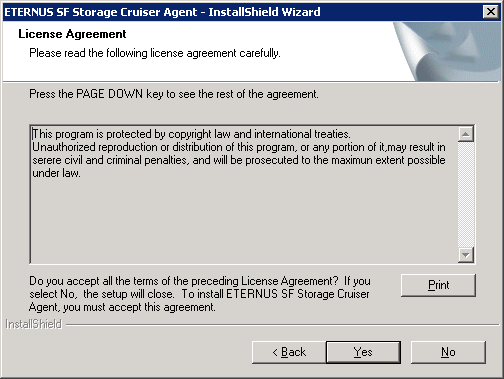The width and height of the screenshot is (504, 379).
Task: Go back with the Back button
Action: [x=289, y=352]
